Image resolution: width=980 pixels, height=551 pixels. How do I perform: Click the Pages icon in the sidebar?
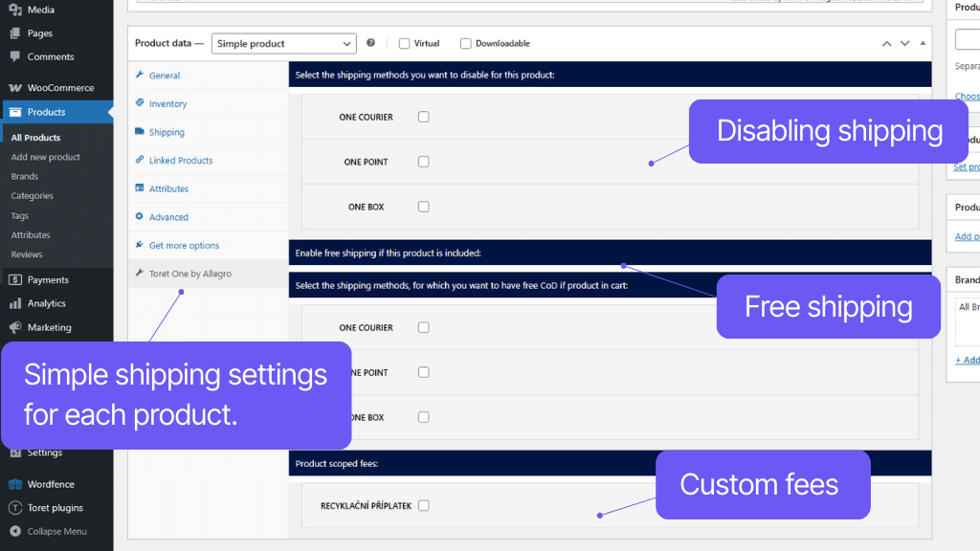15,33
